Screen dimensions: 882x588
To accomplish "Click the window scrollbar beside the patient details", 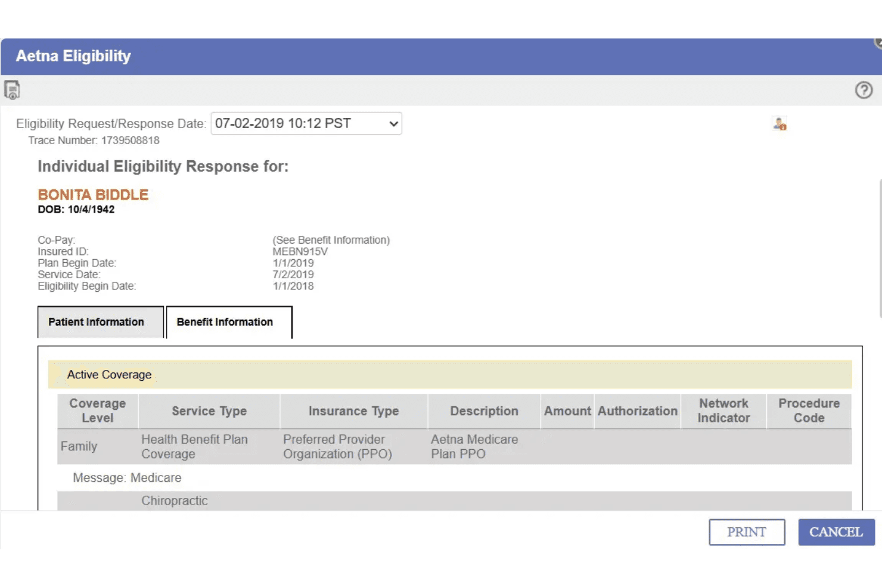I will pyautogui.click(x=880, y=248).
